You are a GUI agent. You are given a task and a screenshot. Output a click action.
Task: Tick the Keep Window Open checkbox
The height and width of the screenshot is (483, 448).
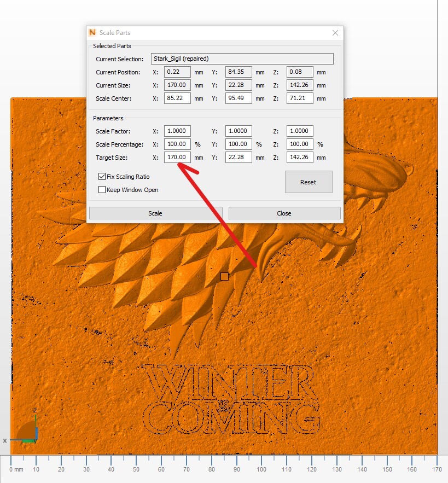point(102,189)
